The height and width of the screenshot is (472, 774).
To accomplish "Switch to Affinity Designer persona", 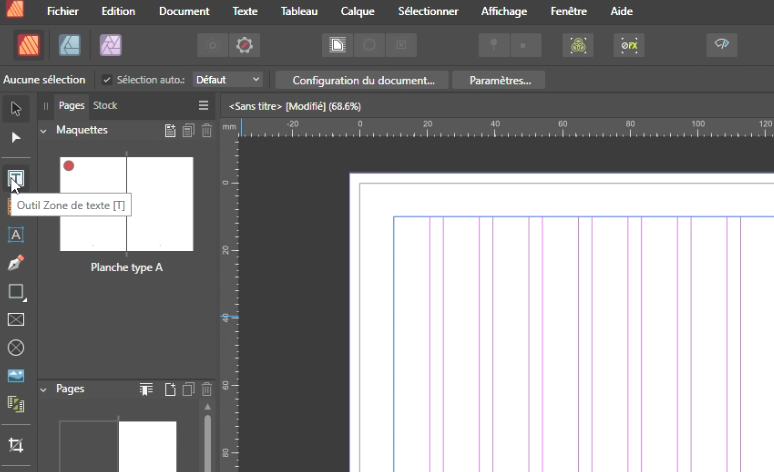I will click(69, 45).
